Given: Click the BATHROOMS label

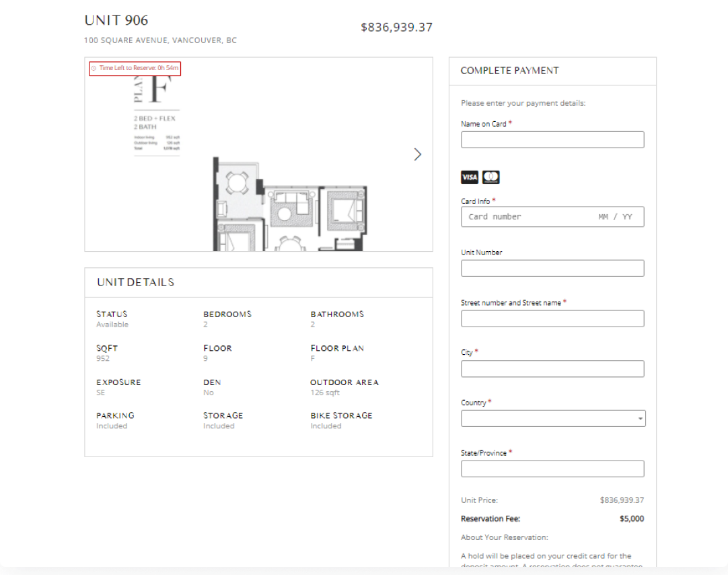Looking at the screenshot, I should click(x=337, y=314).
